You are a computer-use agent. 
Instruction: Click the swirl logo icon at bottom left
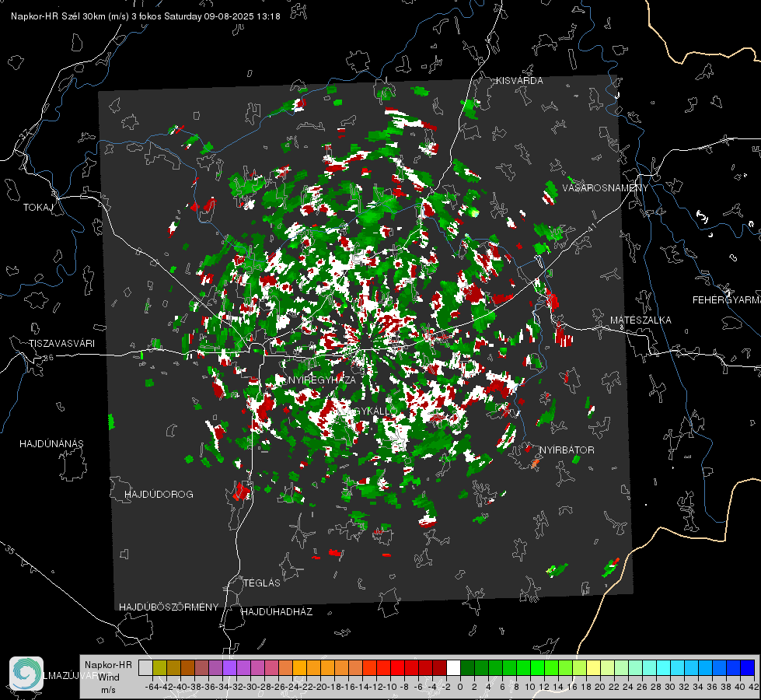click(x=26, y=674)
